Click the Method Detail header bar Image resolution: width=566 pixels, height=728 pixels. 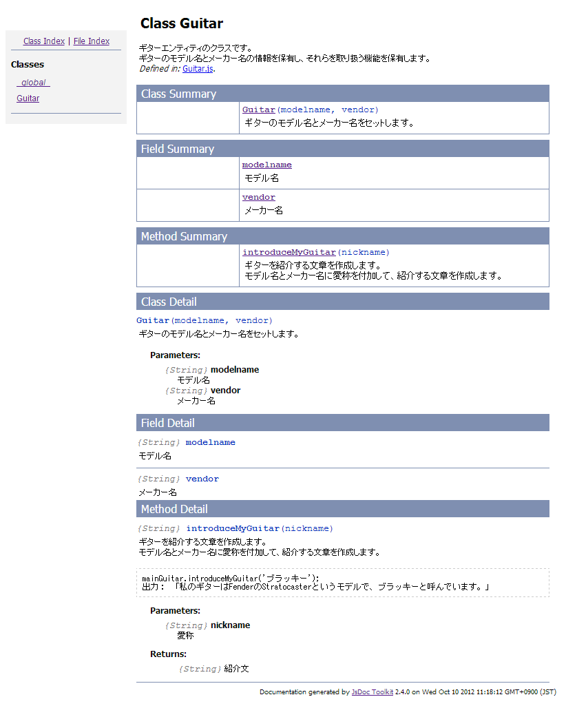[x=342, y=509]
